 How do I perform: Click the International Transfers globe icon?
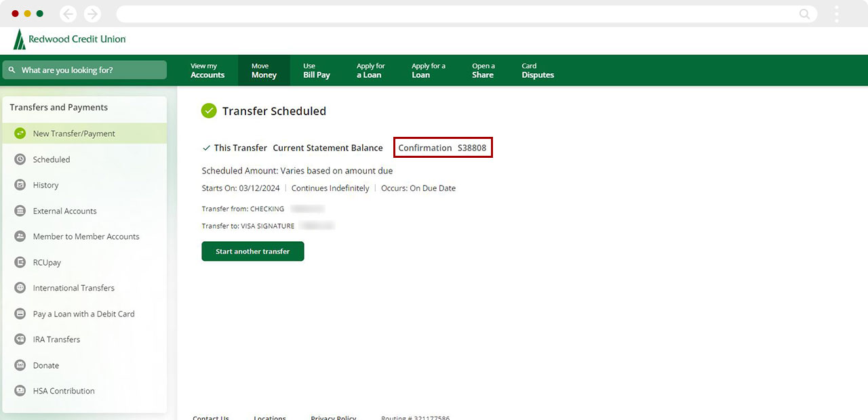[x=20, y=288]
